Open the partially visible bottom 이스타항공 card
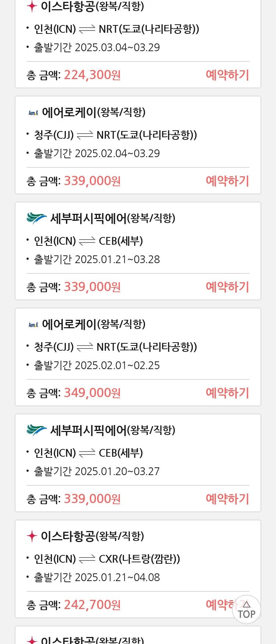 tap(138, 635)
